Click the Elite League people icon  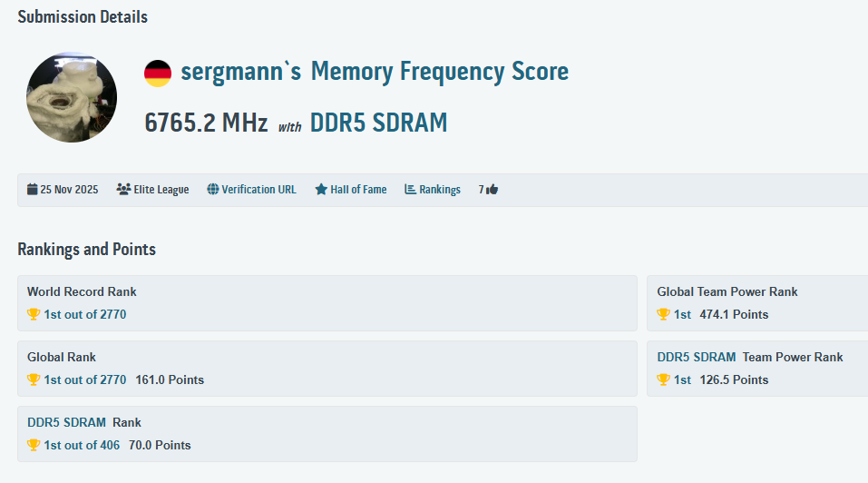[x=123, y=190]
